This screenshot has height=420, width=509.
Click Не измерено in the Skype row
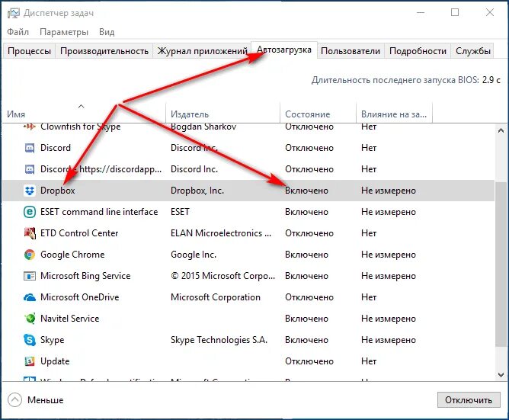click(389, 340)
